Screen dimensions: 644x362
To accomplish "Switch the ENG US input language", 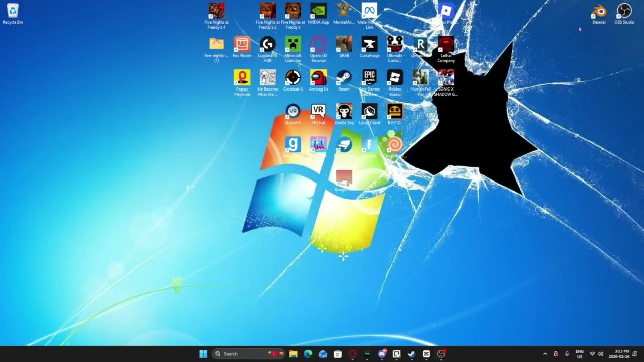I will (580, 354).
